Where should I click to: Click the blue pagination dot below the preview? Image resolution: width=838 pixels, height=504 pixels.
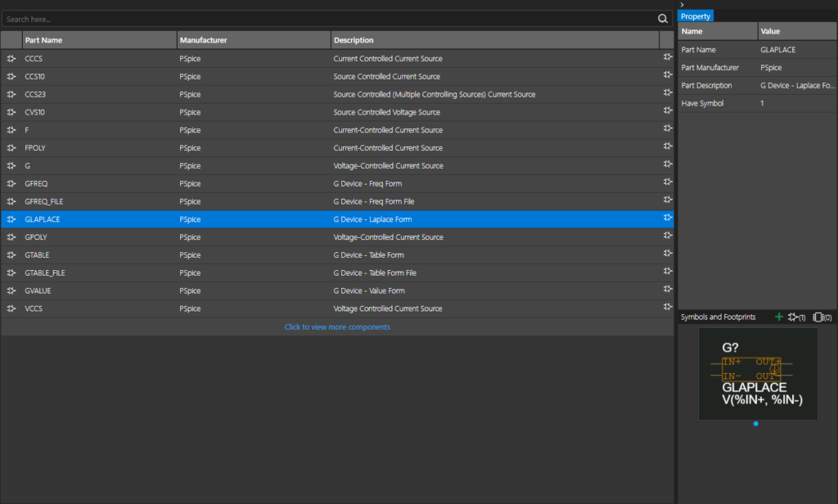coord(755,424)
